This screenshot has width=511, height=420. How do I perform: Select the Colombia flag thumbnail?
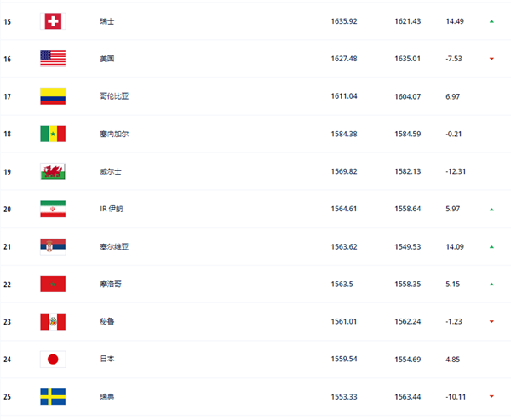pos(53,96)
